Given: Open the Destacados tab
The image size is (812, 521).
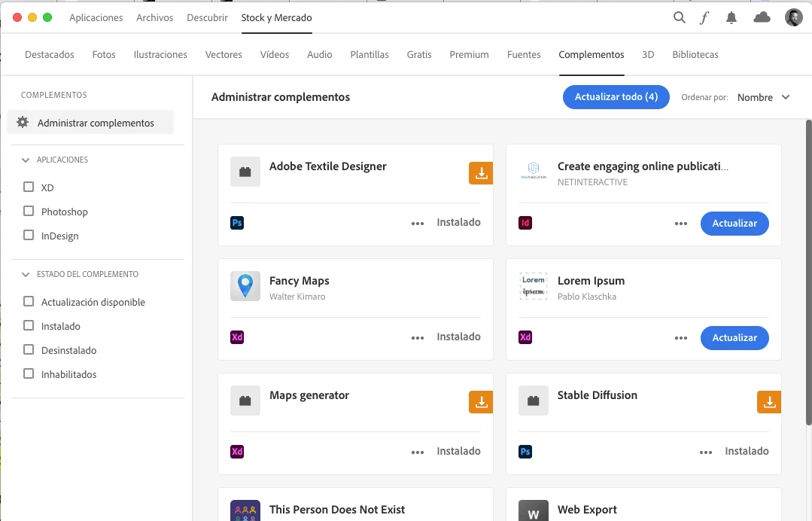Looking at the screenshot, I should click(x=49, y=54).
